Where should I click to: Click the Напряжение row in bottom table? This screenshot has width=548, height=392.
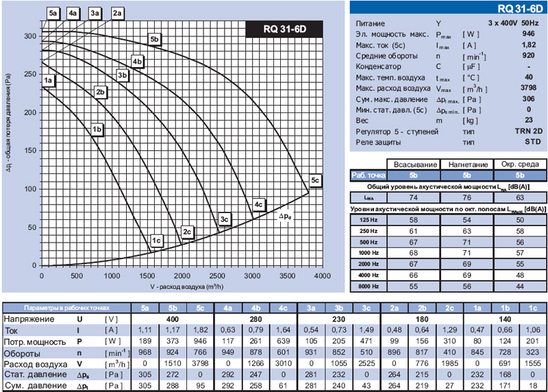point(29,319)
